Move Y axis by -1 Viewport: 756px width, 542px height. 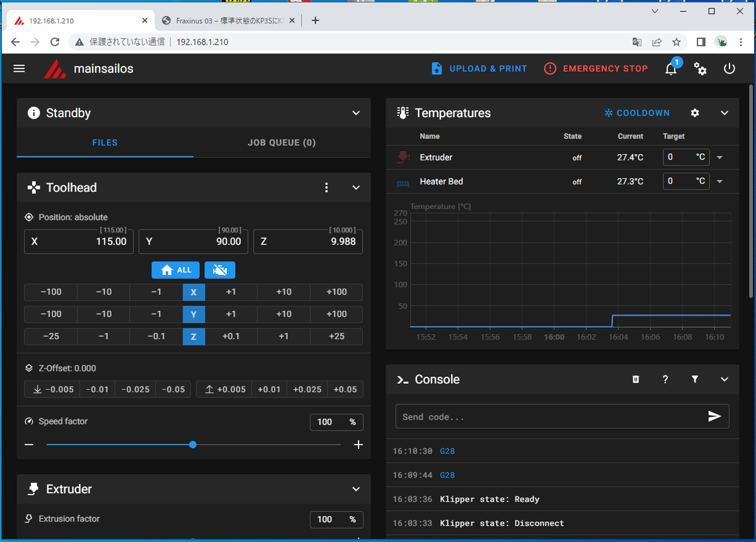click(156, 314)
